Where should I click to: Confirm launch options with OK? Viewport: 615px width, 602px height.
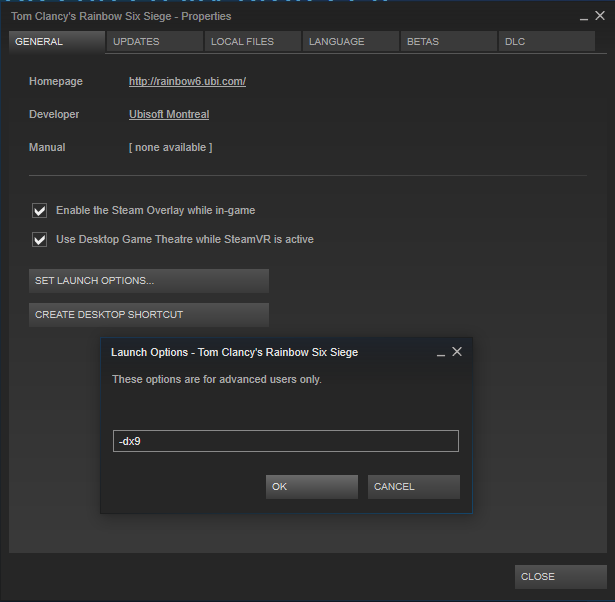[x=312, y=487]
